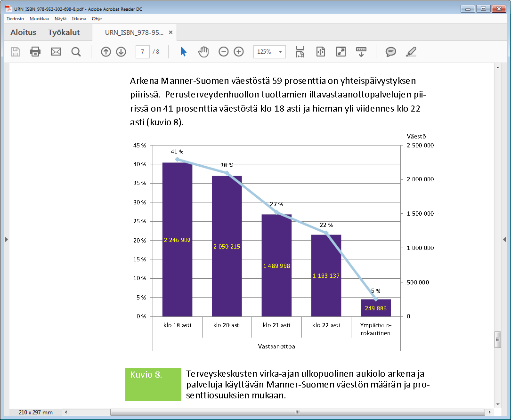511x420 pixels.
Task: Open the Muokkaa menu
Action: point(39,19)
